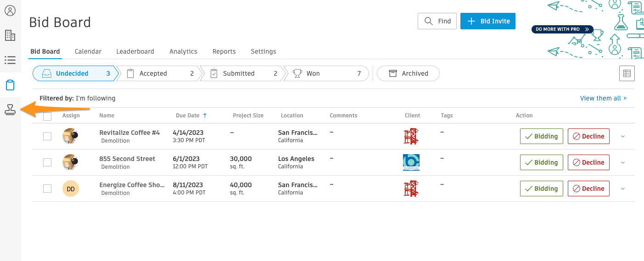Switch to the Leaderboard tab

point(135,51)
